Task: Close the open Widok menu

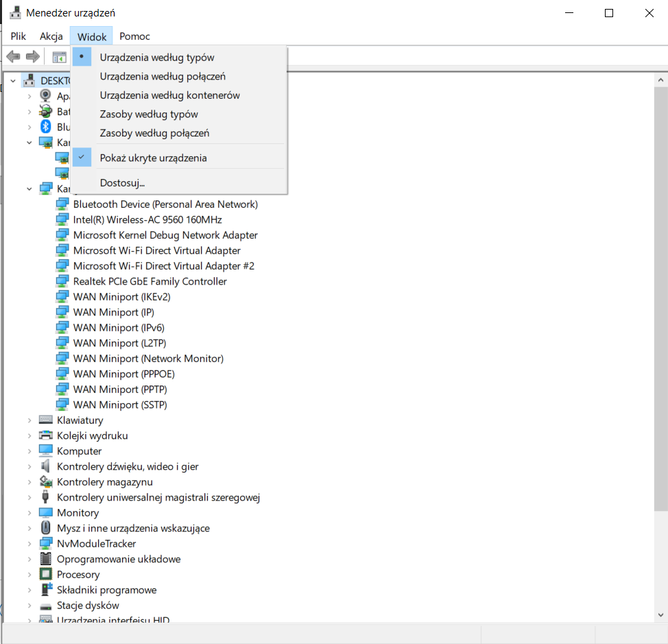Action: [92, 36]
